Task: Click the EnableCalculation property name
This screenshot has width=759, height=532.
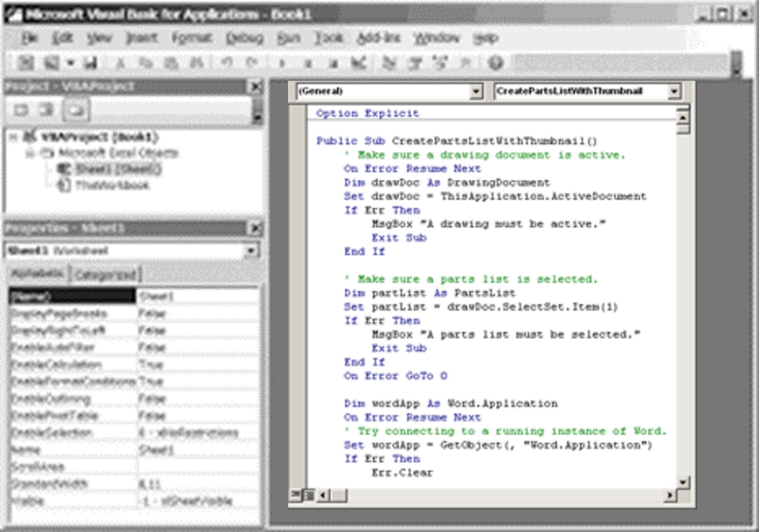Action: (56, 365)
